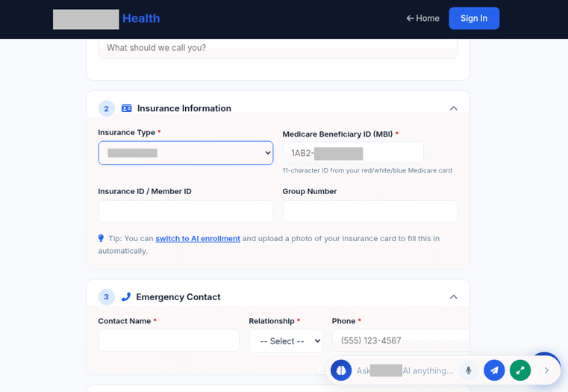Viewport: 568px width, 392px height.
Task: Click the AI brain icon in chat bar
Action: pos(341,370)
